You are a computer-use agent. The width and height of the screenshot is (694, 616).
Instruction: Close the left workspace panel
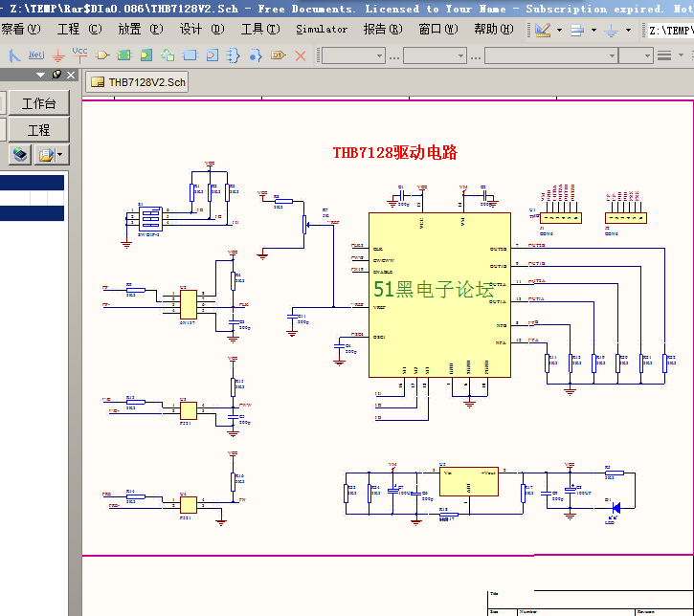pyautogui.click(x=71, y=75)
